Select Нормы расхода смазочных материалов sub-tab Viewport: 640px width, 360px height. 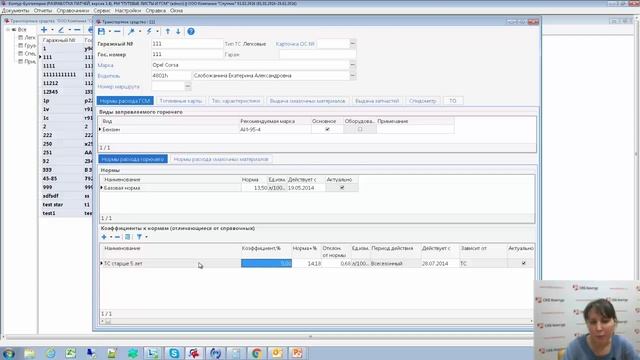pyautogui.click(x=221, y=159)
